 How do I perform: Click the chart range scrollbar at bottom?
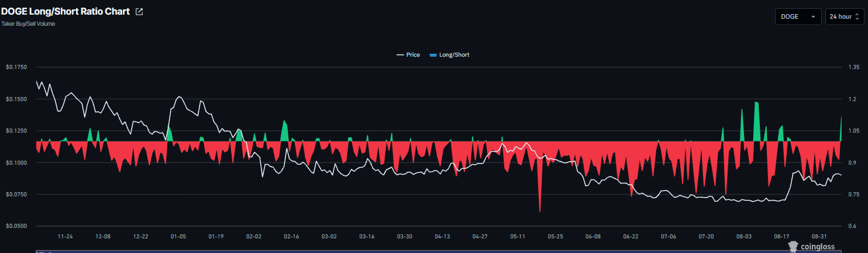439,251
